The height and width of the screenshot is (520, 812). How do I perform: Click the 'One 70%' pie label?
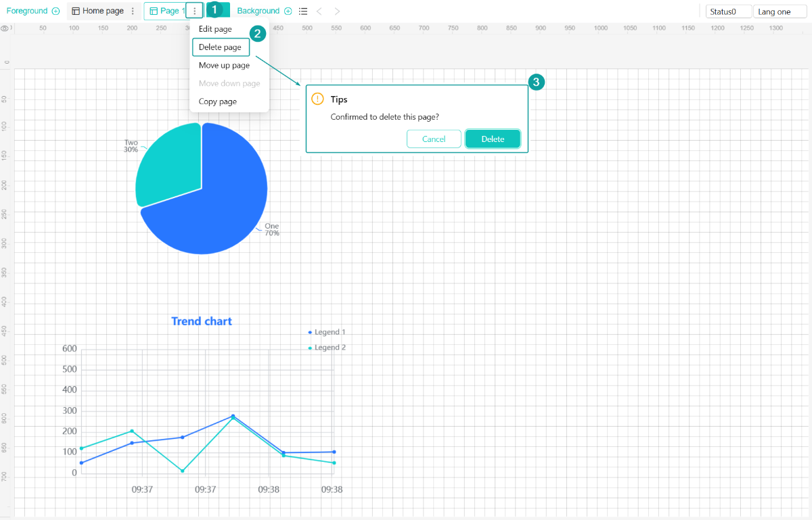(x=272, y=230)
